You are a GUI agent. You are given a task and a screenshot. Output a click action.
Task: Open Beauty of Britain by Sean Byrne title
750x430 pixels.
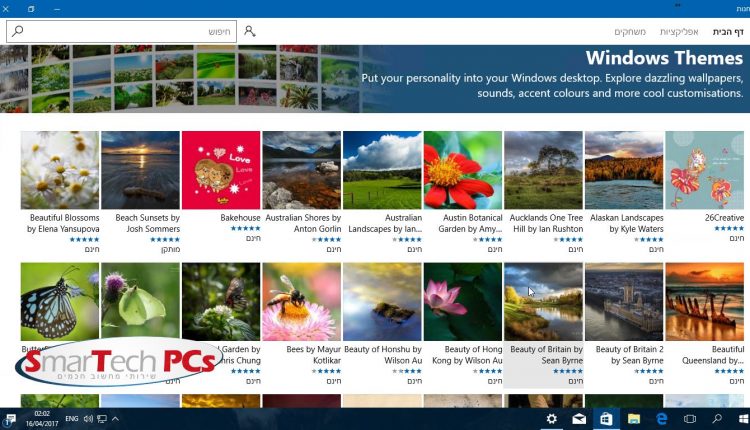click(546, 355)
